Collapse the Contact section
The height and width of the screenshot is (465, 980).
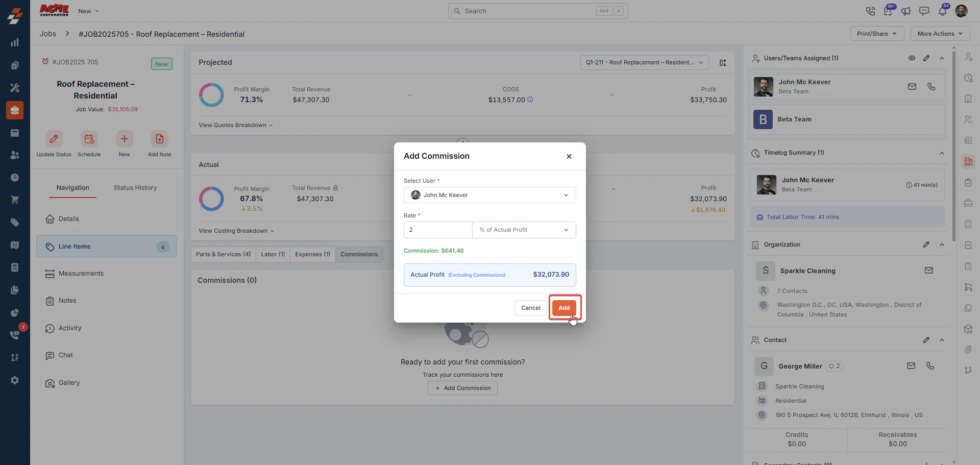point(942,340)
